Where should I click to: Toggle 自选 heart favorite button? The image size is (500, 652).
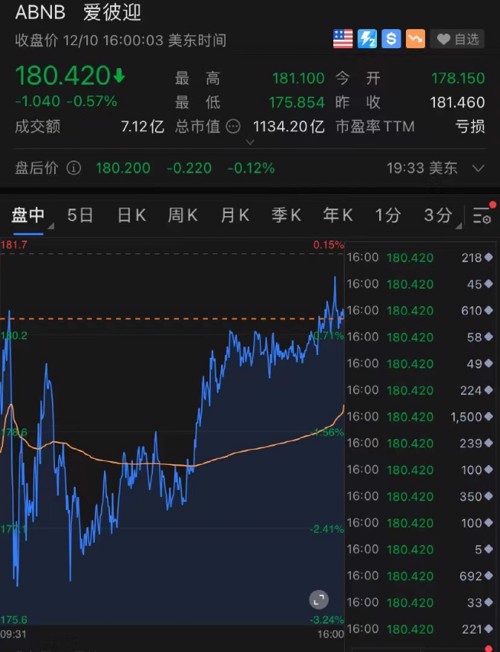(458, 40)
